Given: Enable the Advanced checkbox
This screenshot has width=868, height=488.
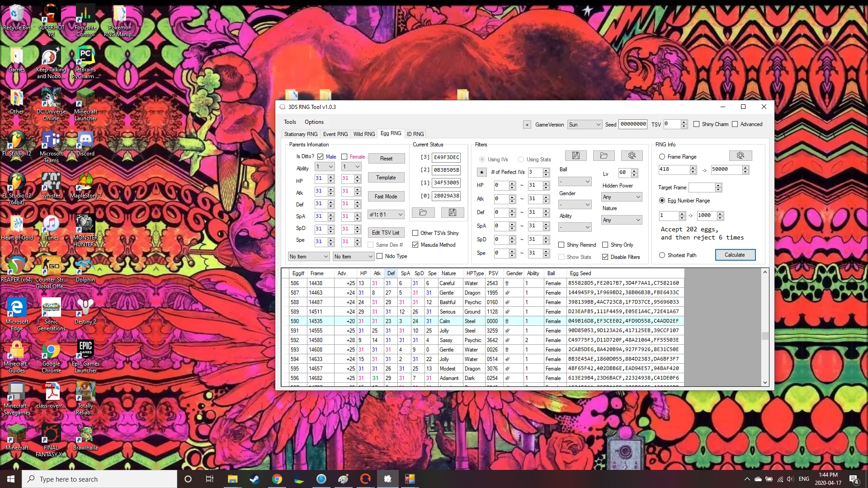Looking at the screenshot, I should (x=735, y=124).
